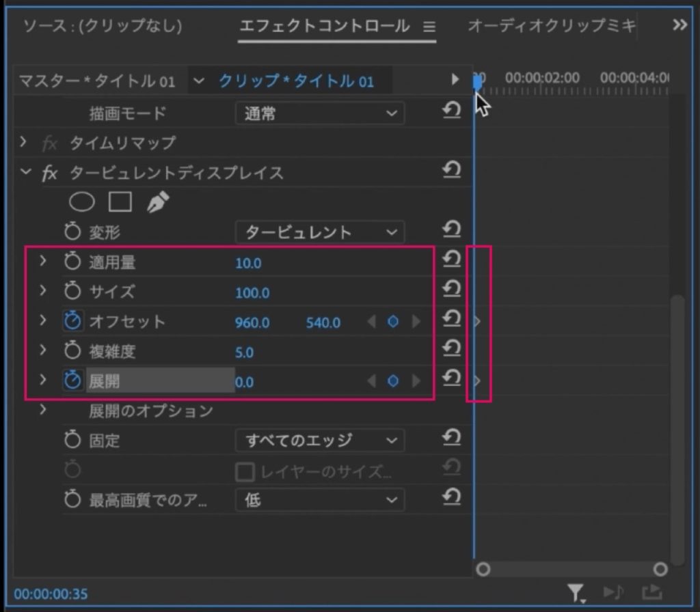Open the 最高画質 dropdown set to 低
The image size is (700, 612).
click(320, 500)
